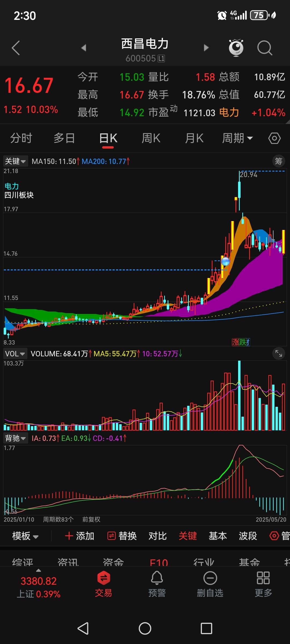290x644 pixels.
Task: Open the 行业 tab
Action: pyautogui.click(x=204, y=562)
